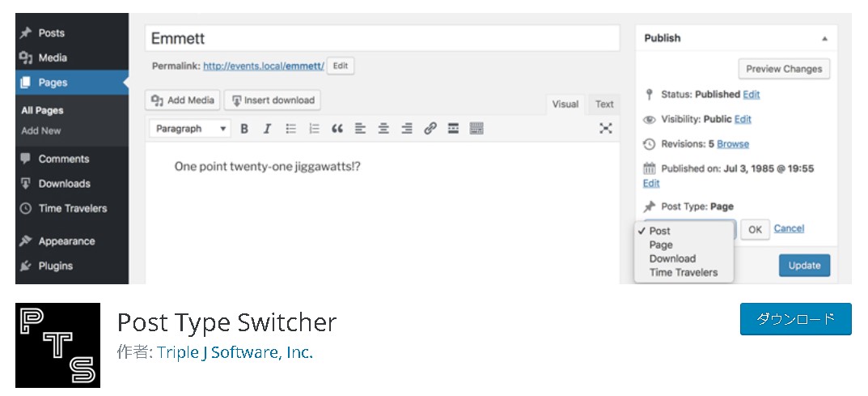Collapse the Publish panel
The image size is (868, 396).
824,39
